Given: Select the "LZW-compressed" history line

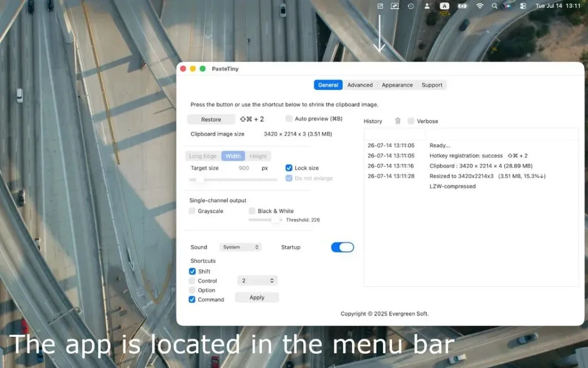Looking at the screenshot, I should [x=452, y=186].
